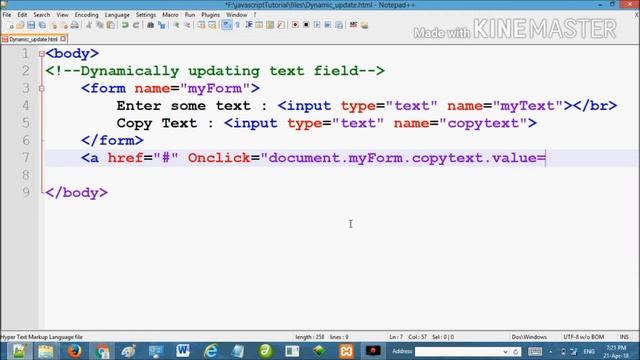
Task: Paste clipboard with the Paste toolbar icon
Action: click(111, 25)
